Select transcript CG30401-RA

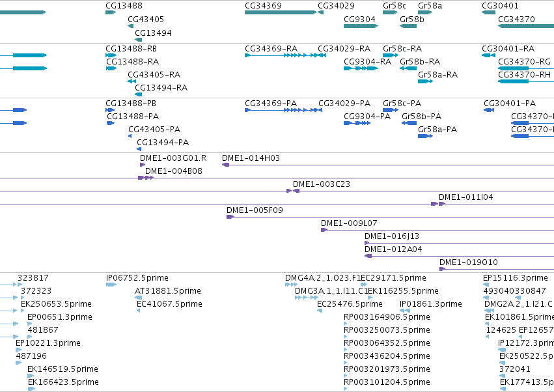508,48
